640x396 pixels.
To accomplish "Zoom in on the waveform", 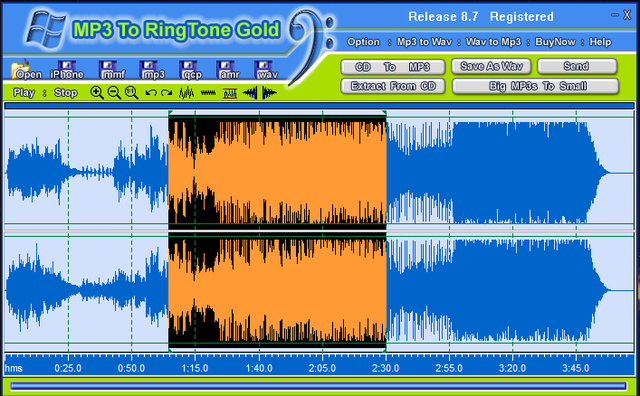I will click(x=97, y=93).
